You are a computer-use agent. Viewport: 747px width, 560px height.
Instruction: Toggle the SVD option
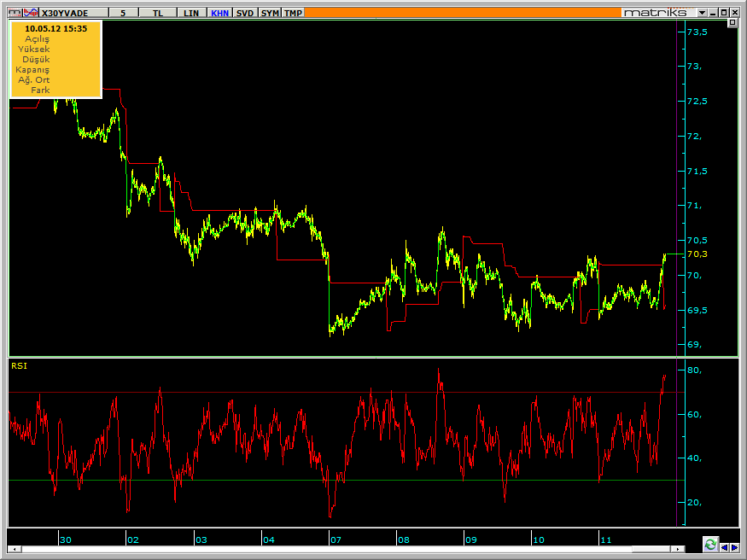(x=245, y=13)
